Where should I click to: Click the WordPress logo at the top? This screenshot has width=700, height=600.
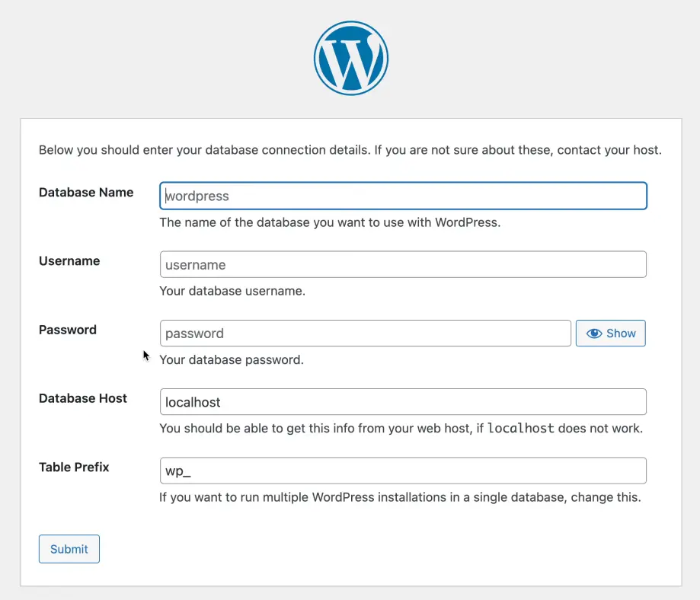tap(350, 58)
